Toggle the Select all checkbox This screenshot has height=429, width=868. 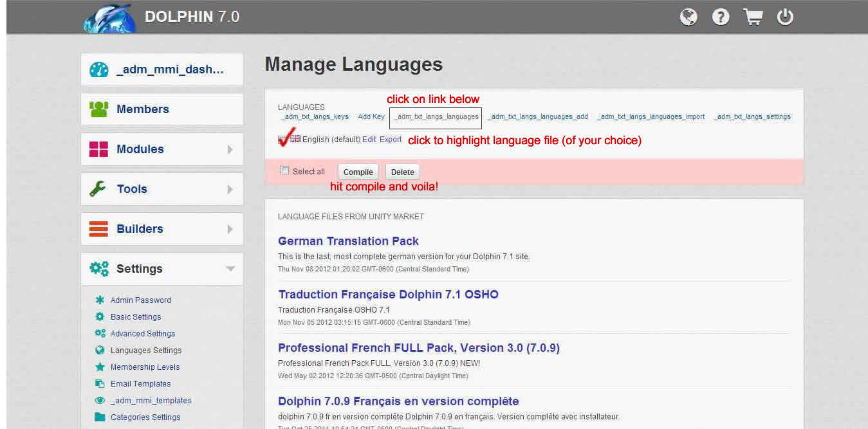(x=285, y=171)
